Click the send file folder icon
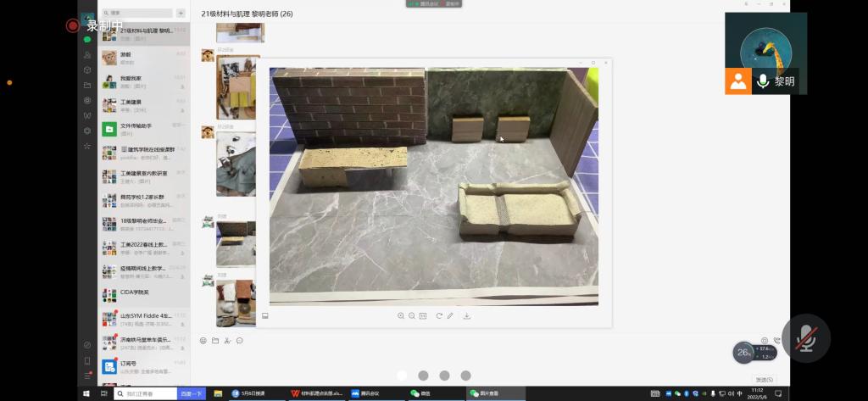This screenshot has height=401, width=868. coord(215,341)
